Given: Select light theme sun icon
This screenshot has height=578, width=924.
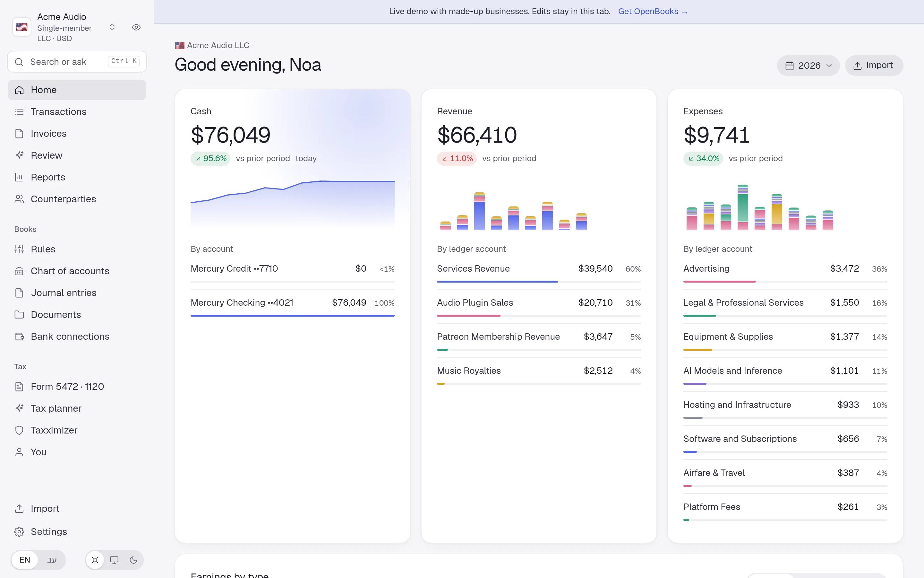Looking at the screenshot, I should point(95,560).
